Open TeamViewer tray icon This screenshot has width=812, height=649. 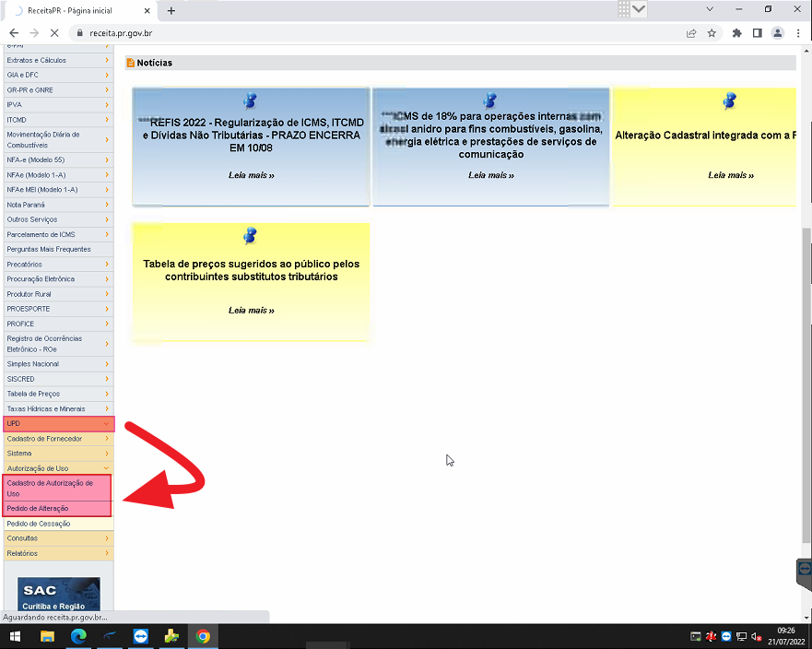tap(726, 637)
